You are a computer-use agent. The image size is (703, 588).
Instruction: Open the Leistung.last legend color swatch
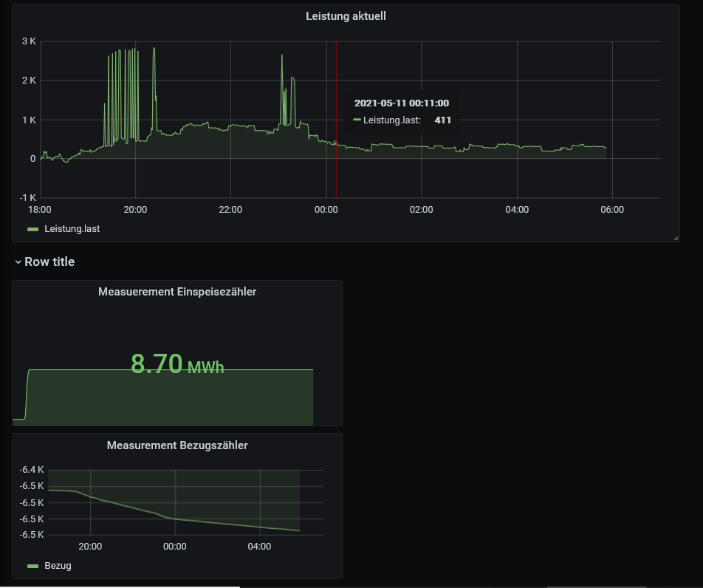tap(32, 229)
